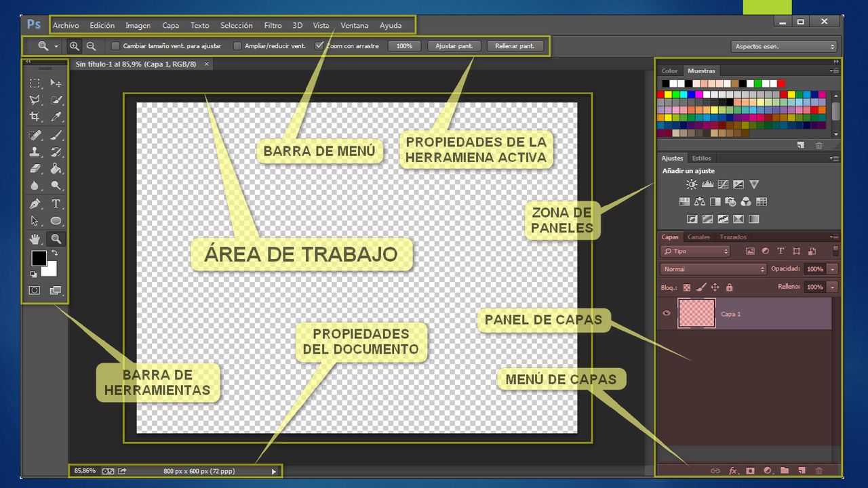Select the Crop tool
868x488 pixels.
click(35, 117)
